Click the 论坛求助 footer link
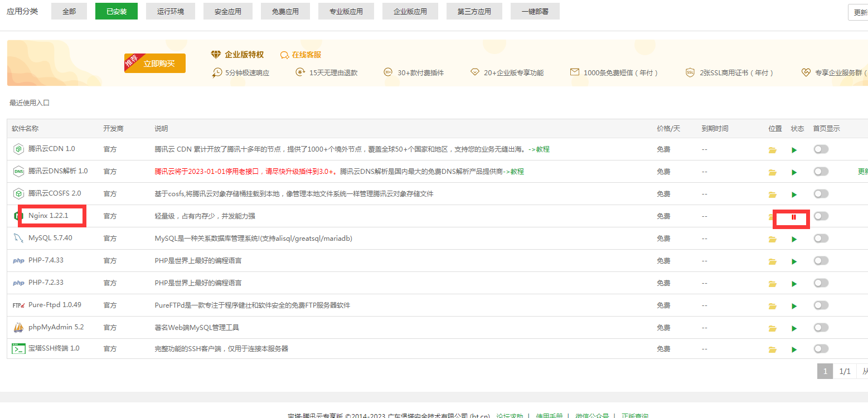This screenshot has height=418, width=868. pos(510,416)
